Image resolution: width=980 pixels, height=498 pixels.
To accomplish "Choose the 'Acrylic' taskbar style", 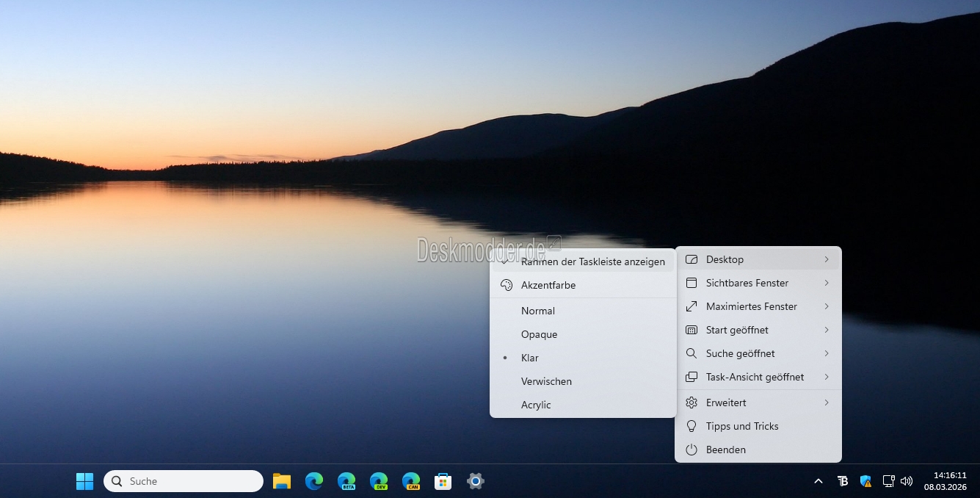I will [x=536, y=405].
